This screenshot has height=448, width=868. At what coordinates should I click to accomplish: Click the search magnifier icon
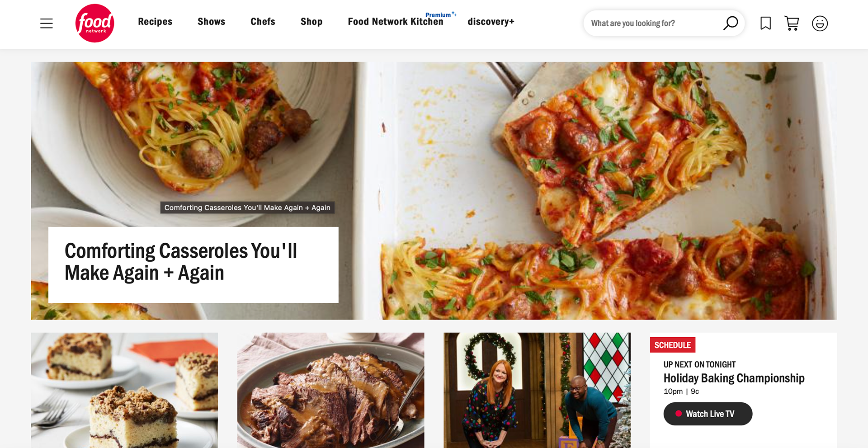coord(730,23)
